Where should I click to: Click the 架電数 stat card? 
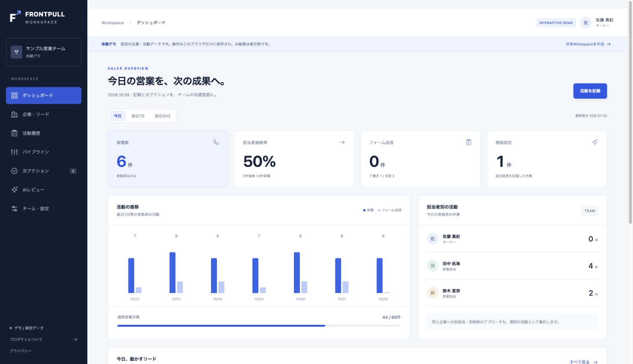point(168,159)
